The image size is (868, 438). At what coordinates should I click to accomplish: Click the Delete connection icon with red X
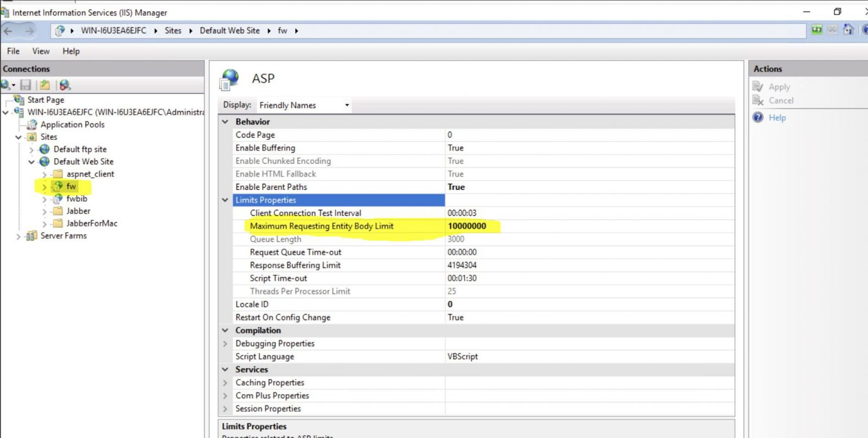(x=65, y=85)
